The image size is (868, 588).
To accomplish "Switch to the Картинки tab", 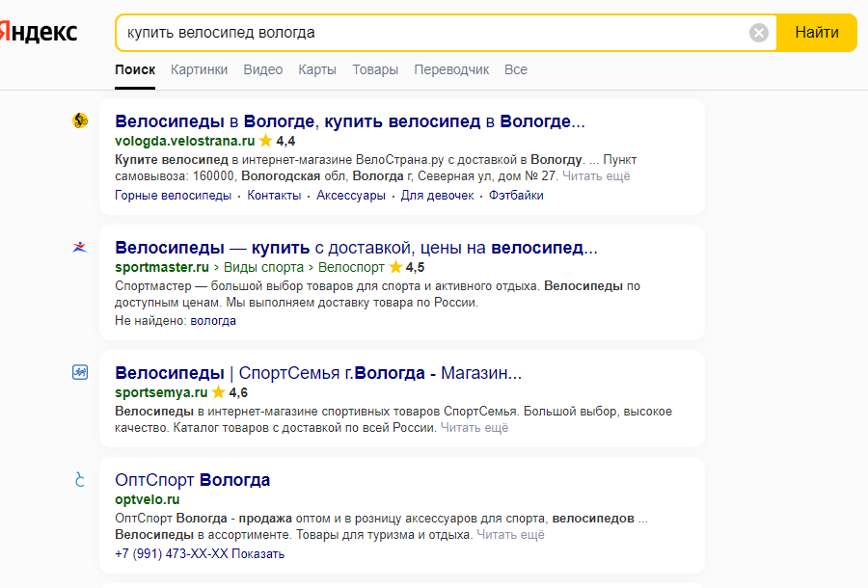I will click(x=199, y=69).
